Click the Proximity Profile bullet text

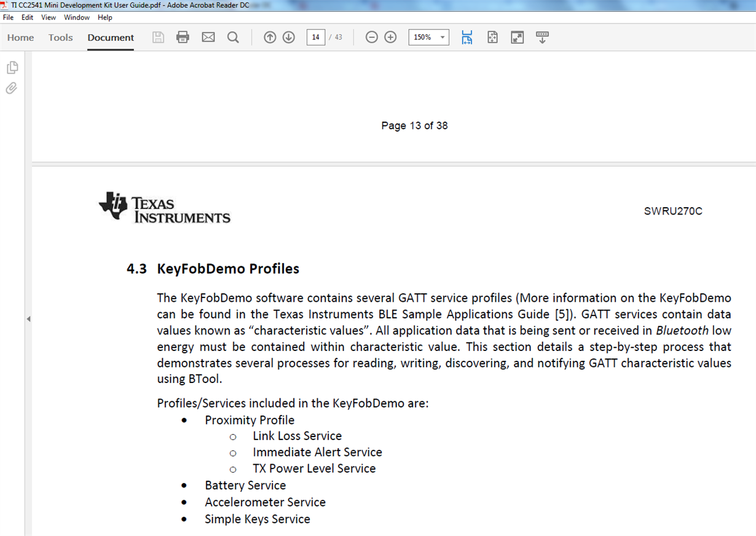(250, 420)
